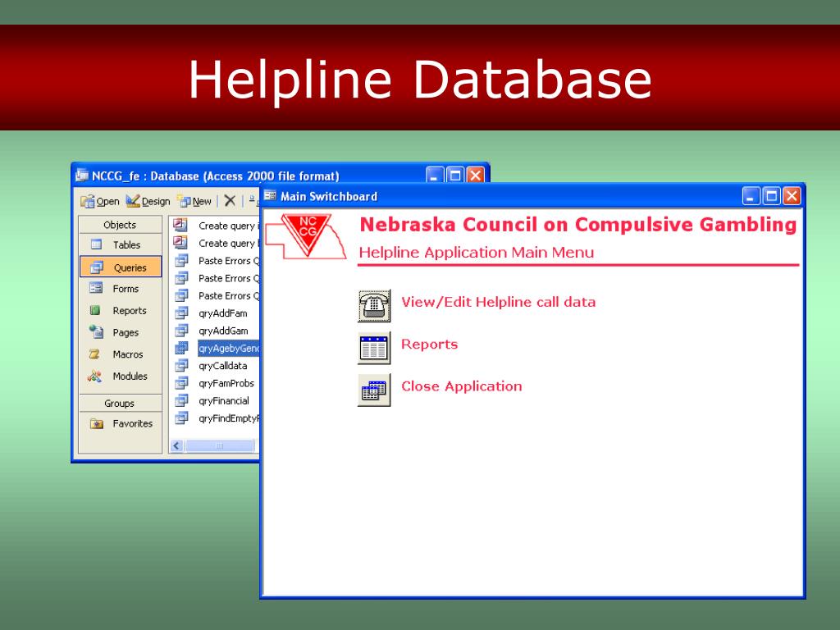Viewport: 840px width, 630px height.
Task: Maximize the NCCG_fe Database window
Action: coord(454,176)
